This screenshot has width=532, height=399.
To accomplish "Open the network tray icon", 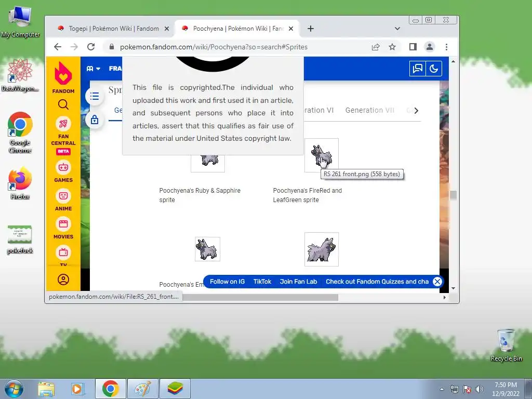I will click(454, 389).
